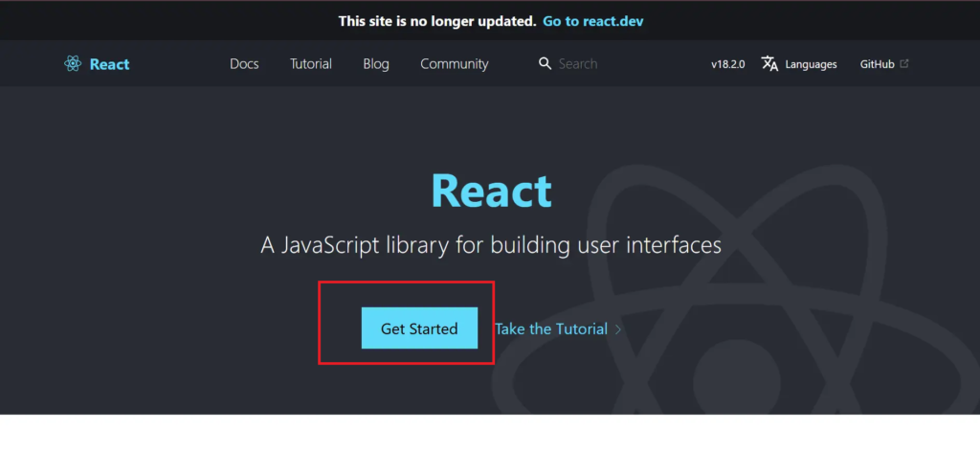Screen dimensions: 980x452
Task: Click the chevron after Take the Tutorial
Action: [618, 329]
